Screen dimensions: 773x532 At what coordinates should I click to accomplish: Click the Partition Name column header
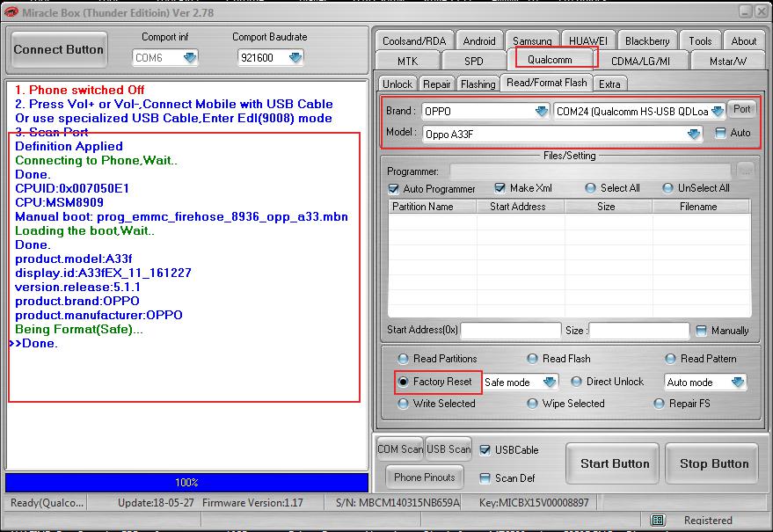[x=432, y=207]
